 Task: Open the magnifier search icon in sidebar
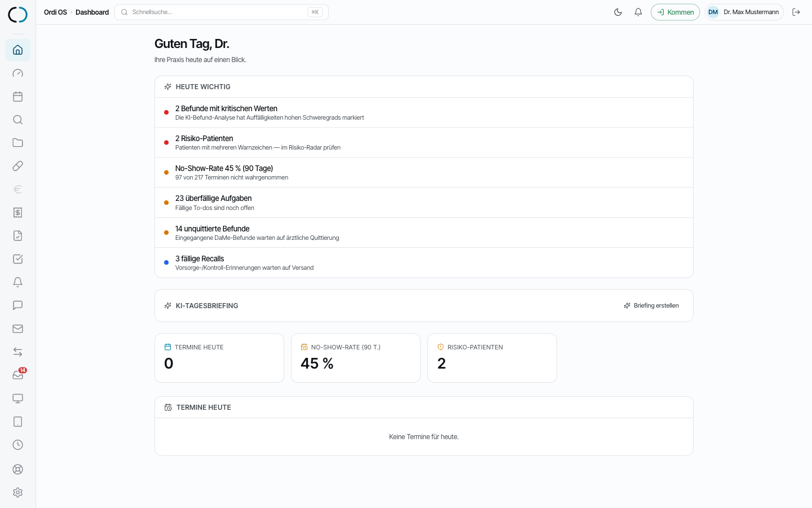click(17, 120)
